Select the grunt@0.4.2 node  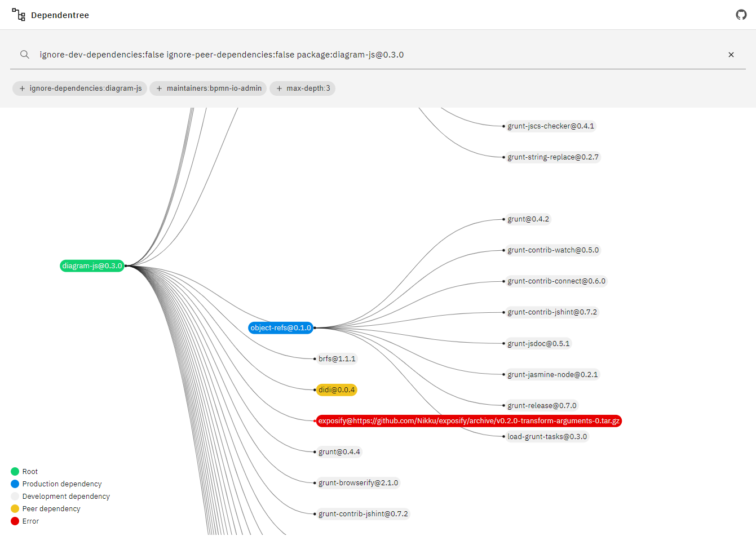(x=528, y=219)
